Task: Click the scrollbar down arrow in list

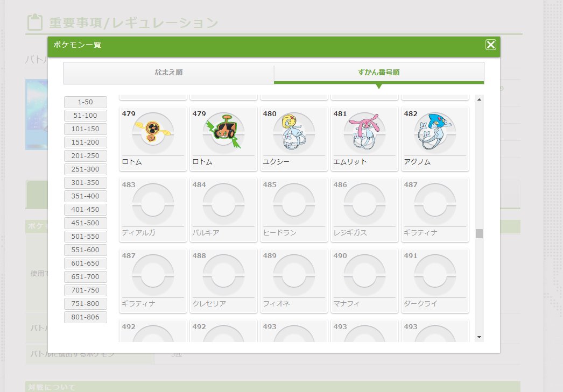Action: (479, 337)
